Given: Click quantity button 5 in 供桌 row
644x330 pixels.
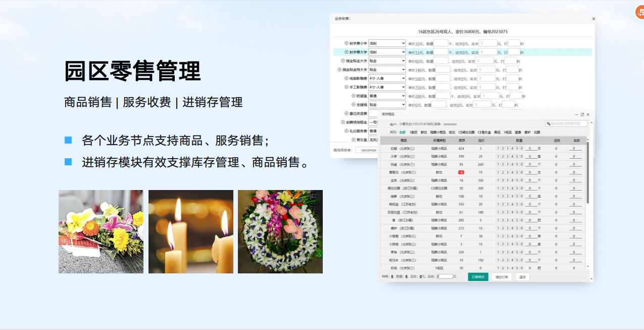Looking at the screenshot, I should pyautogui.click(x=517, y=164).
